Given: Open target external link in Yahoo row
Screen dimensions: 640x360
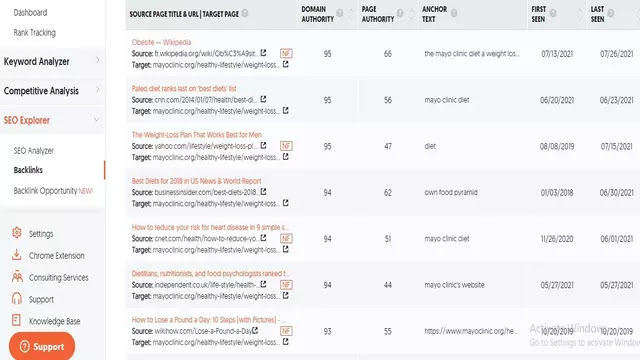Looking at the screenshot, I should click(x=285, y=157).
